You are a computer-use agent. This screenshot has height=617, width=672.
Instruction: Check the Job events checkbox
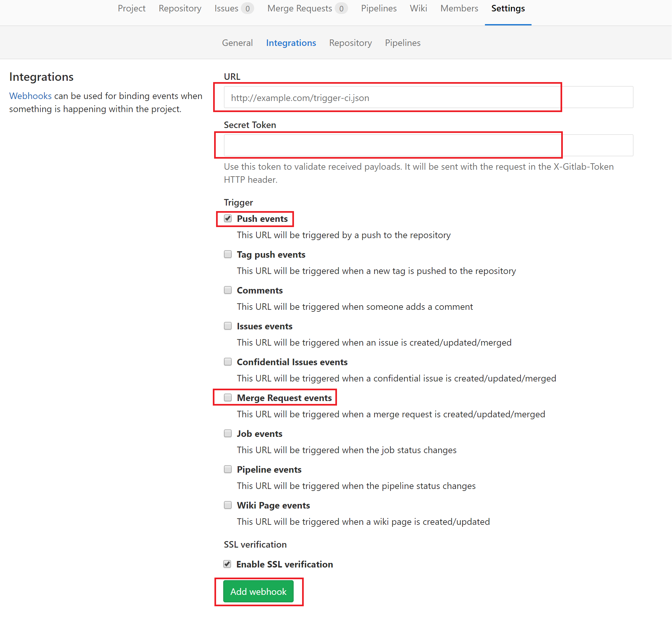click(x=228, y=433)
